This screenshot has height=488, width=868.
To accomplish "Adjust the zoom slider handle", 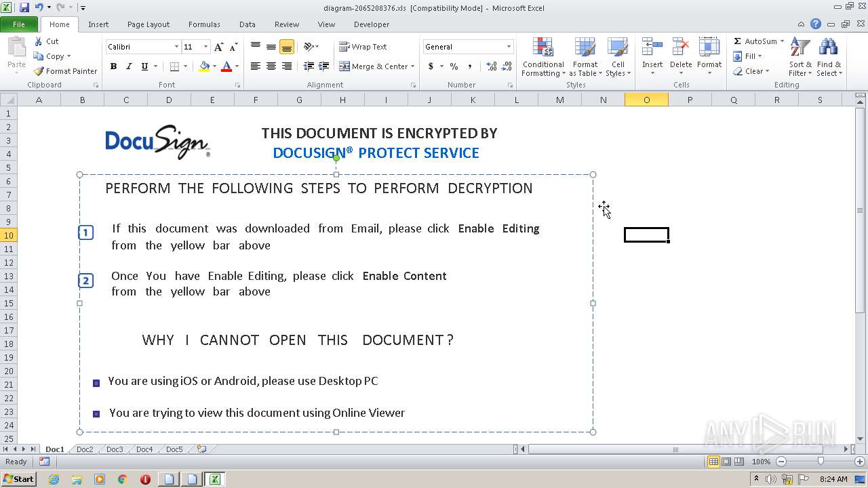I will pyautogui.click(x=821, y=462).
